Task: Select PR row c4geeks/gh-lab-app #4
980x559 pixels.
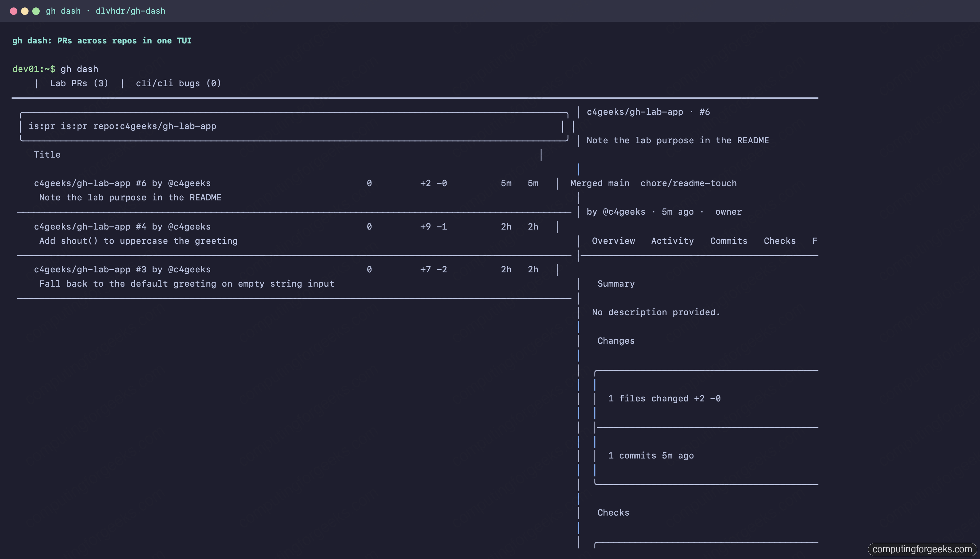Action: pos(294,234)
